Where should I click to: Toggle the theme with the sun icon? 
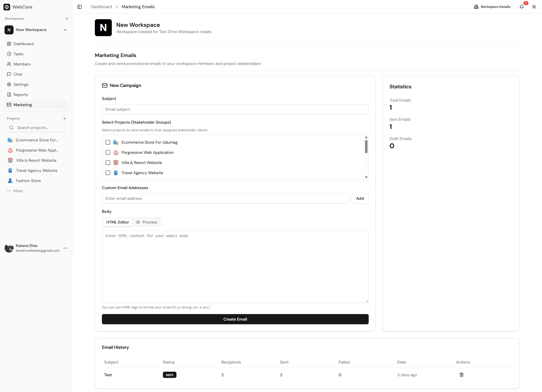click(534, 7)
